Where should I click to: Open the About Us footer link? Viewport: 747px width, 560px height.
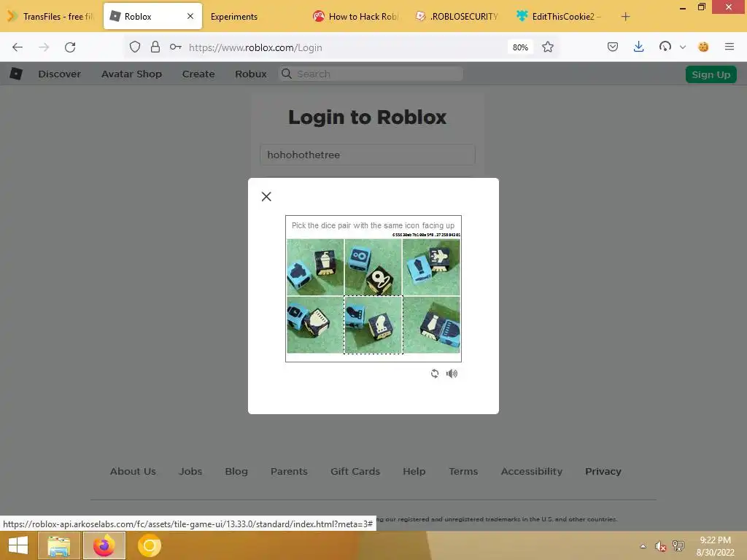(x=133, y=471)
